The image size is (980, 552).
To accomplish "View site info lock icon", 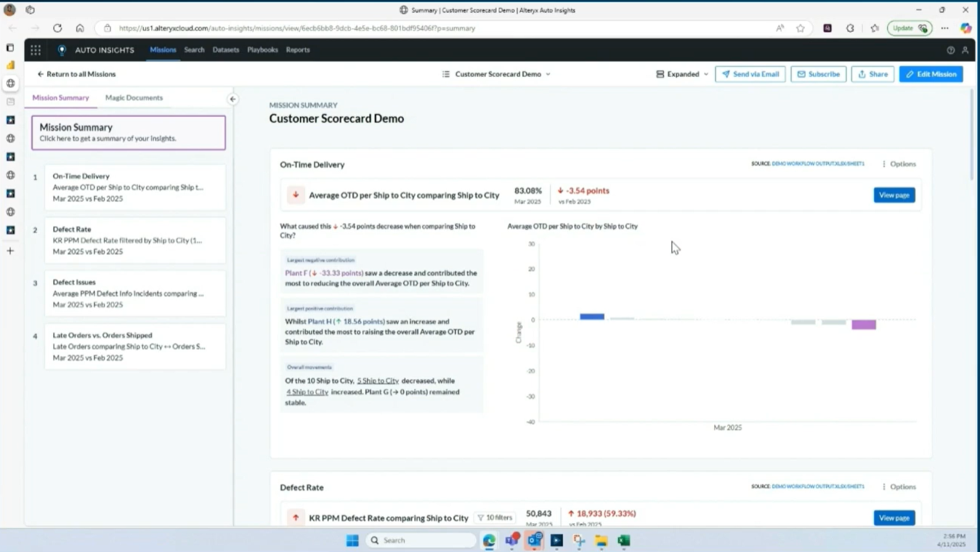I will pos(108,28).
